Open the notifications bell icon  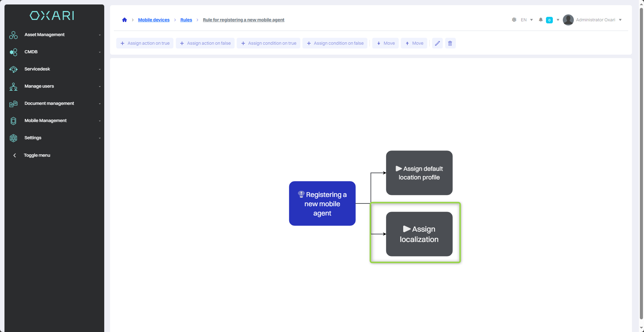[x=541, y=20]
